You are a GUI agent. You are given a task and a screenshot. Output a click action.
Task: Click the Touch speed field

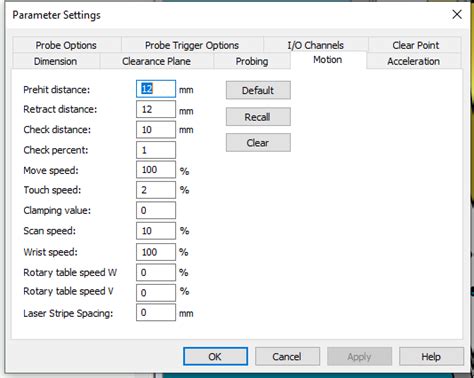156,190
